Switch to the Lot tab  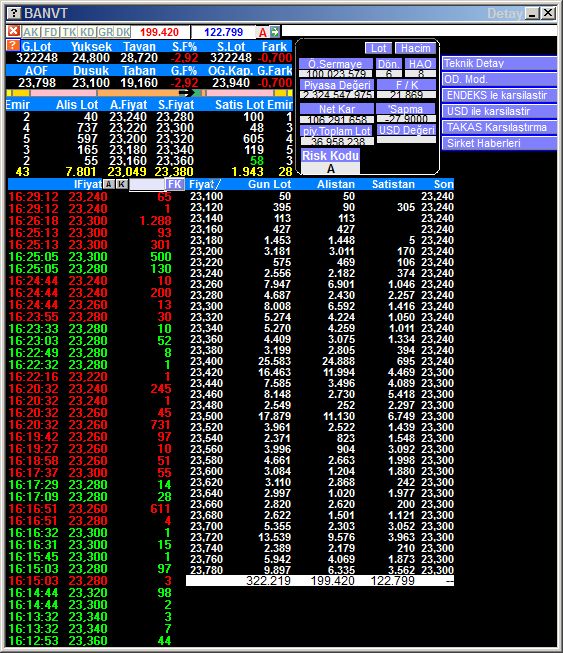point(378,48)
